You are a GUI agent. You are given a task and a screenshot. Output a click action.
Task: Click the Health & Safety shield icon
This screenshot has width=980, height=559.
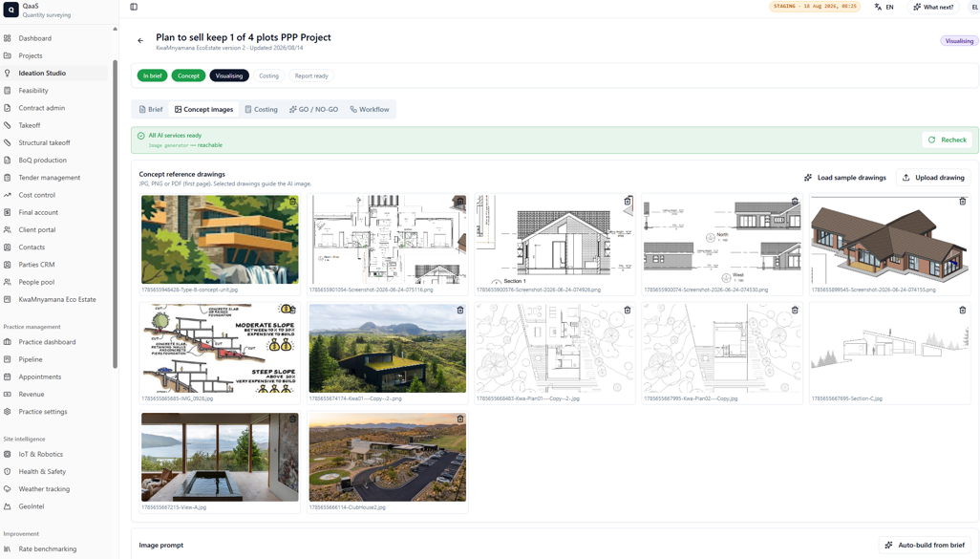[x=8, y=471]
